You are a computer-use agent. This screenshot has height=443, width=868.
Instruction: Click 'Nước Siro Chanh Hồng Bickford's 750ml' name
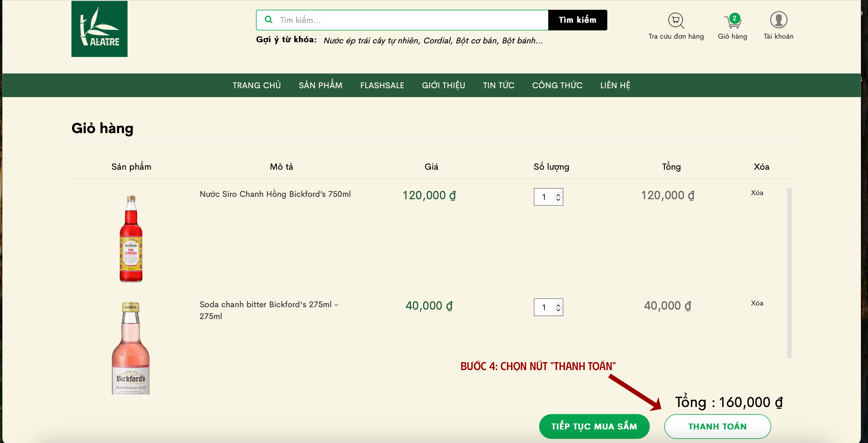pyautogui.click(x=275, y=194)
